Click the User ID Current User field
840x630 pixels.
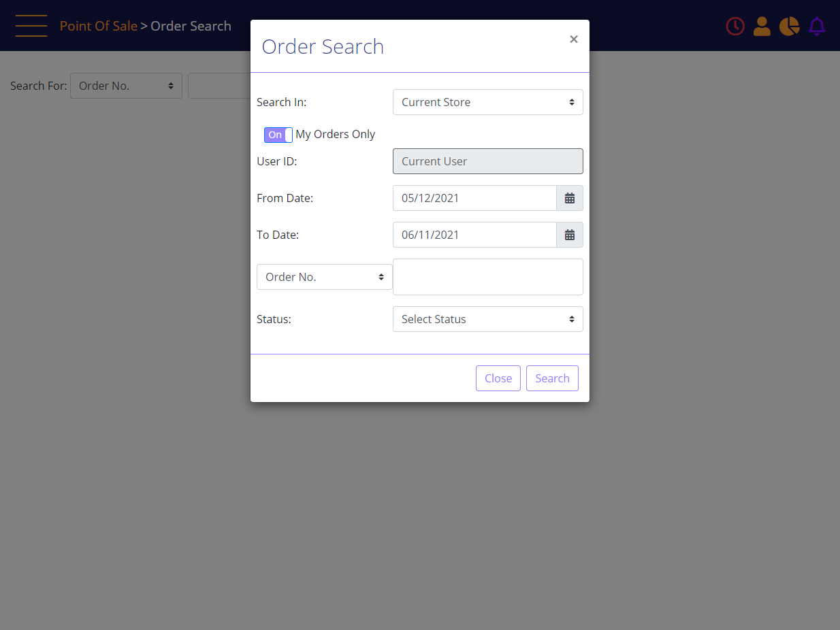coord(488,161)
